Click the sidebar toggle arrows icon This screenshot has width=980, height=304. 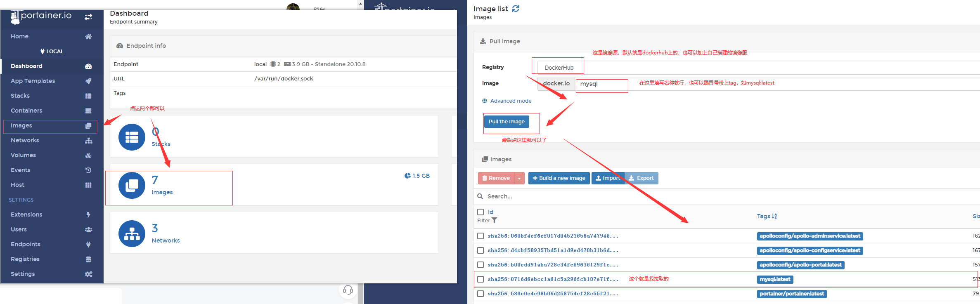point(88,17)
